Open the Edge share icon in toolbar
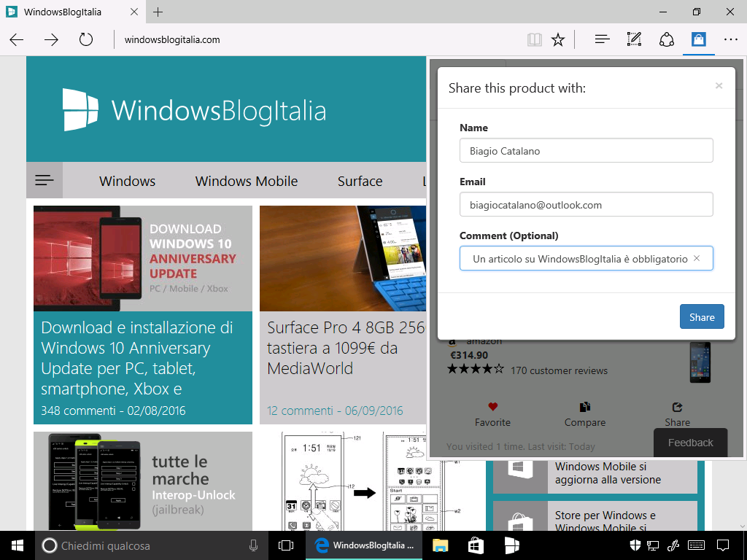The image size is (747, 560). coord(667,39)
